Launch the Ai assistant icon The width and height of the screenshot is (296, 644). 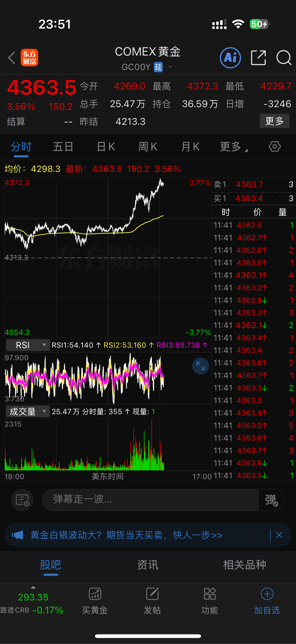(x=230, y=57)
